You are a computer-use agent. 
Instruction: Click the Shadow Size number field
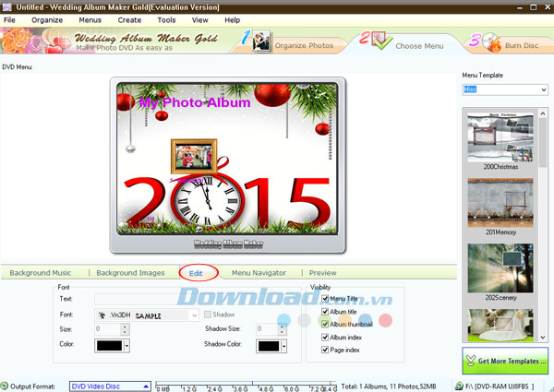(x=267, y=329)
